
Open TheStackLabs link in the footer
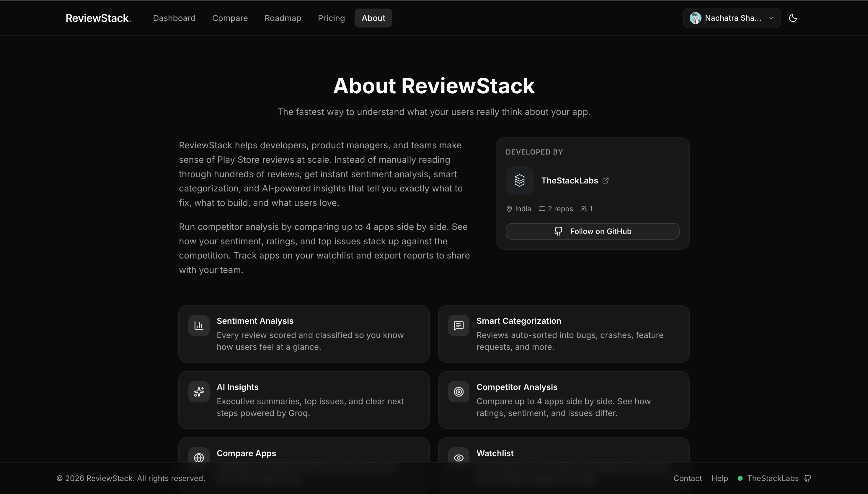(x=773, y=478)
